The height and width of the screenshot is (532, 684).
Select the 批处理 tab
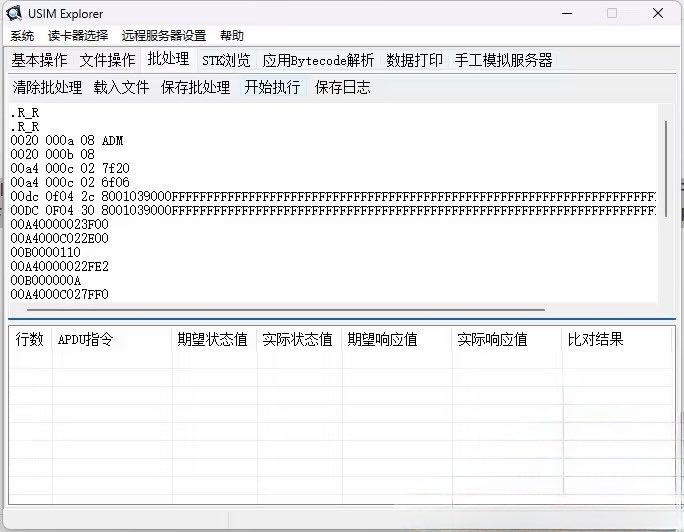click(x=168, y=59)
